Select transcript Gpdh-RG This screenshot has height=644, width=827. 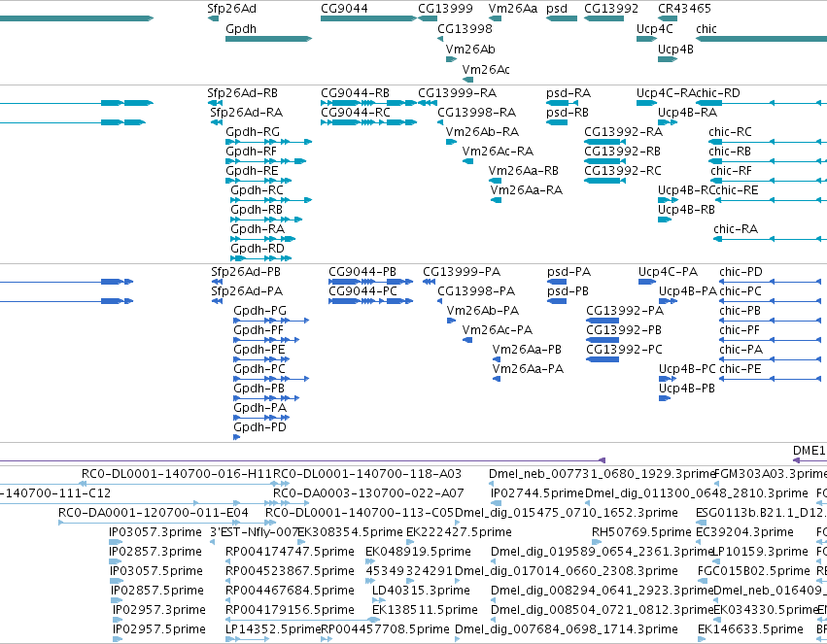coord(253,132)
